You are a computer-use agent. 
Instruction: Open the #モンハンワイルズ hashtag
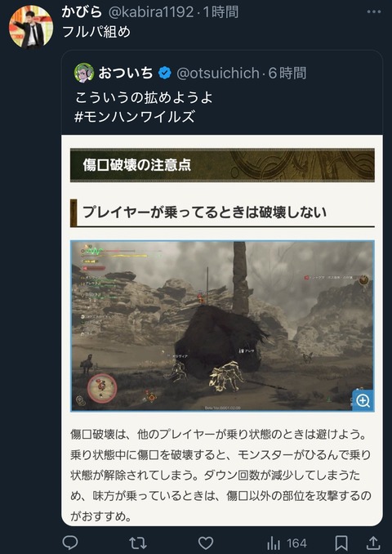[x=135, y=117]
